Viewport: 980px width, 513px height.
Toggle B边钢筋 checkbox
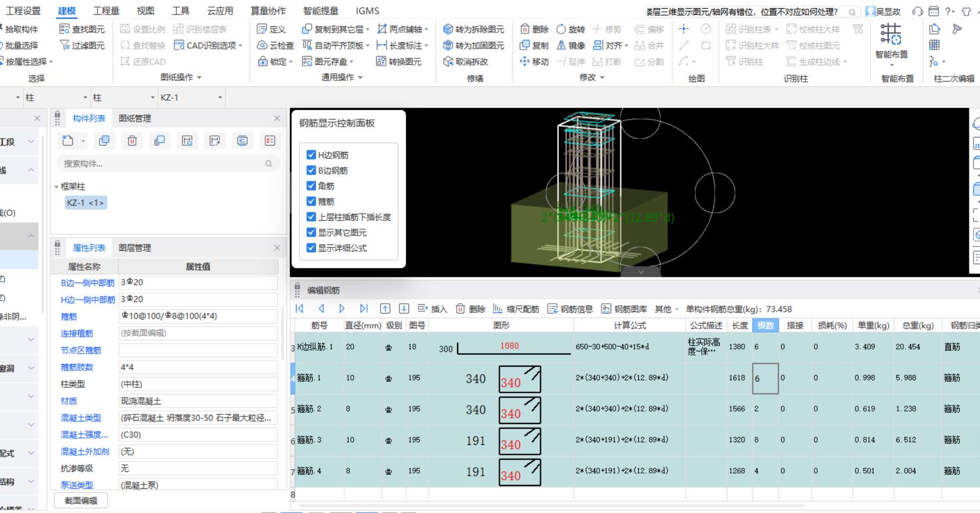pos(311,170)
